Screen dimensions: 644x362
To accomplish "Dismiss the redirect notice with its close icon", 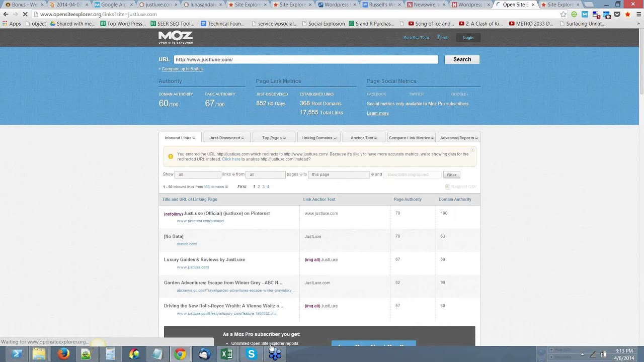I will point(472,150).
